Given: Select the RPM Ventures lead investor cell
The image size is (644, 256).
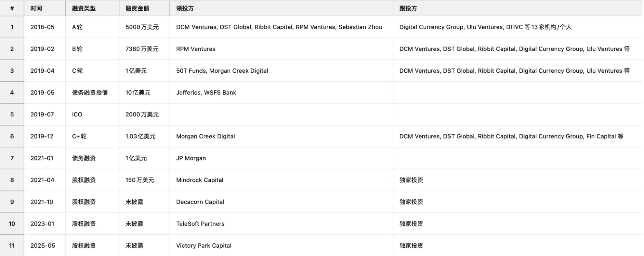Looking at the screenshot, I should coord(281,49).
